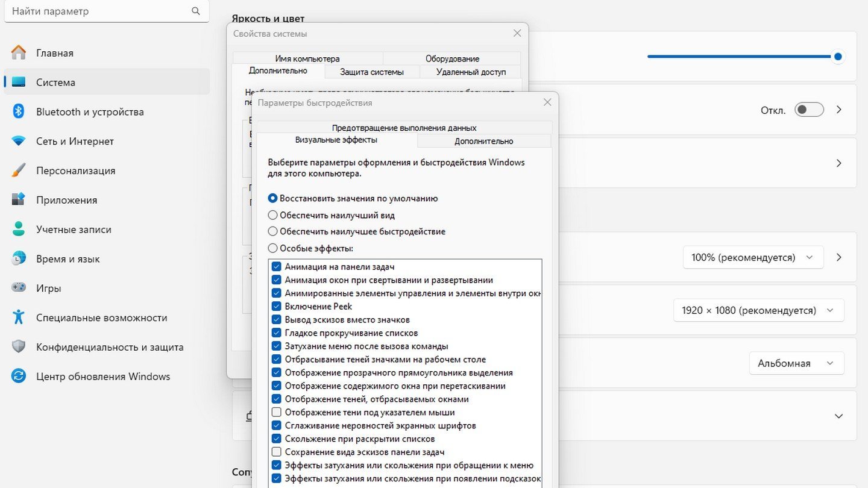Open Дополнительно tab in Свойства системы
This screenshot has height=488, width=868.
(x=278, y=71)
